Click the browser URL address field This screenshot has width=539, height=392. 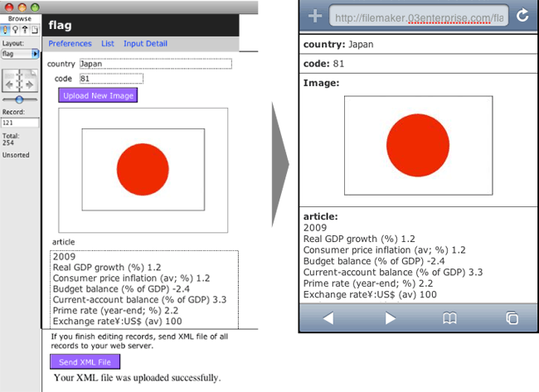coord(419,16)
